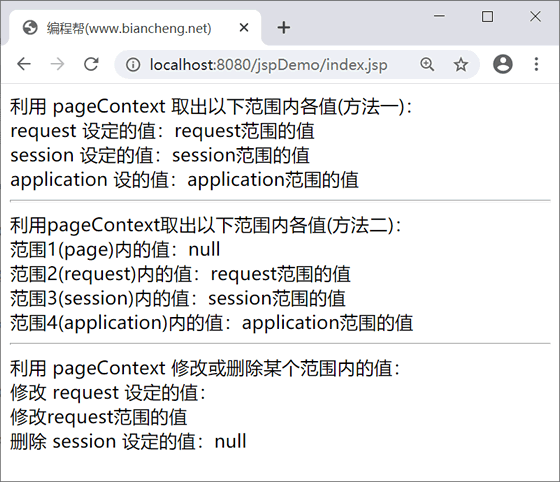Click the line starting with 范围4(application)内的值
The image size is (560, 482).
pyautogui.click(x=211, y=323)
